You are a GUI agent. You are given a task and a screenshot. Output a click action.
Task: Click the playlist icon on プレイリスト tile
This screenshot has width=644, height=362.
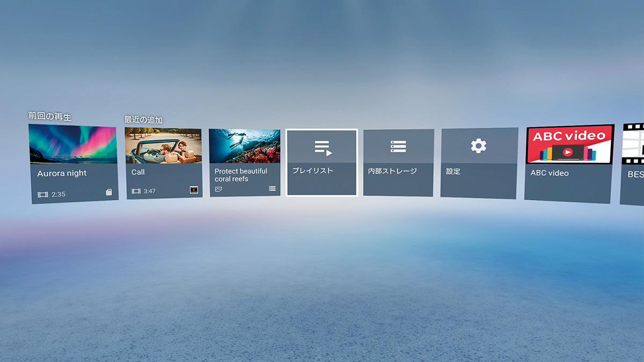coord(323,148)
